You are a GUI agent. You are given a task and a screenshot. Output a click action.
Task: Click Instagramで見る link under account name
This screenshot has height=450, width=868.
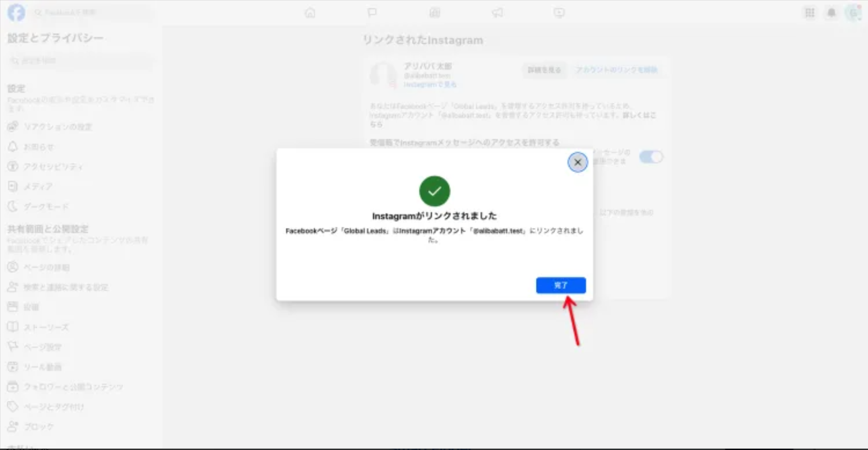pyautogui.click(x=430, y=85)
